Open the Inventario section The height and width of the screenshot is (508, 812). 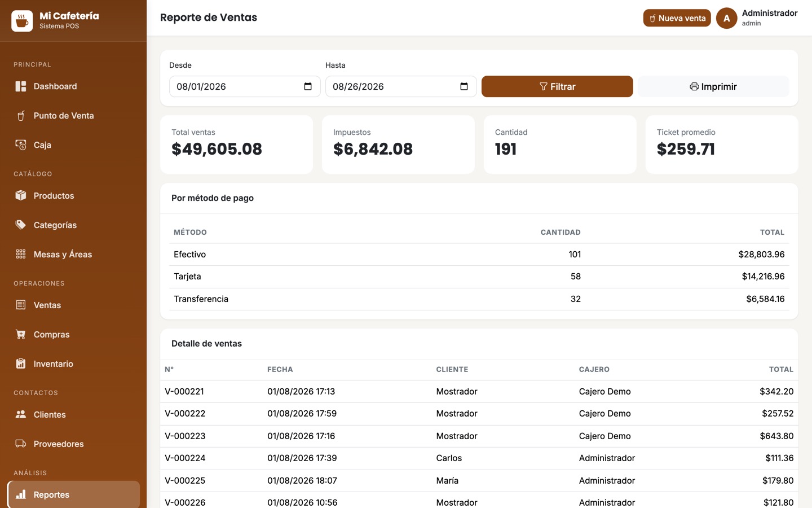[73, 364]
